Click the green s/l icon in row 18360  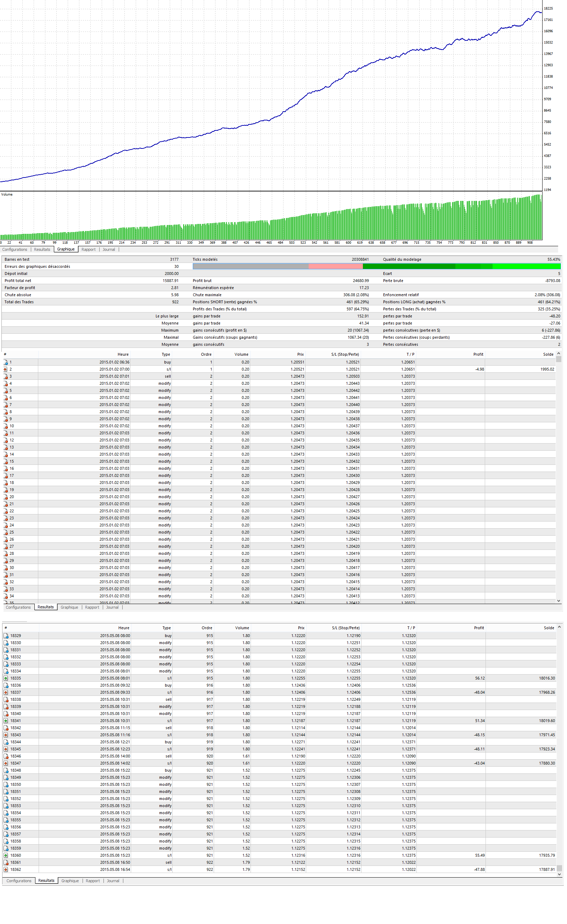[x=6, y=855]
